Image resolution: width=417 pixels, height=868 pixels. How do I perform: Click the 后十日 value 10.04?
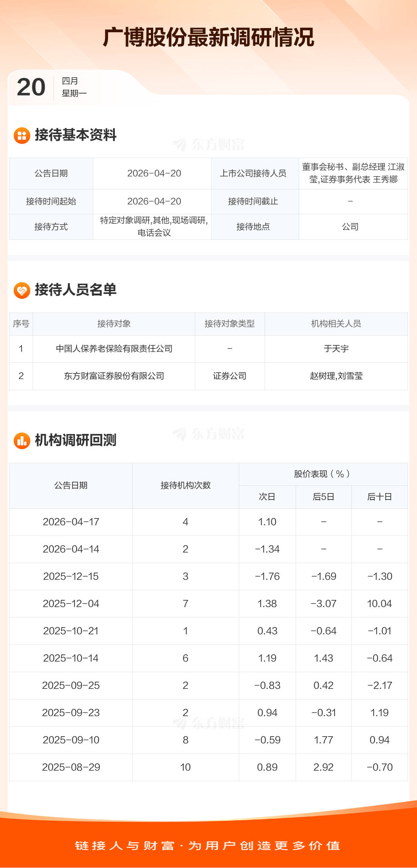point(379,604)
